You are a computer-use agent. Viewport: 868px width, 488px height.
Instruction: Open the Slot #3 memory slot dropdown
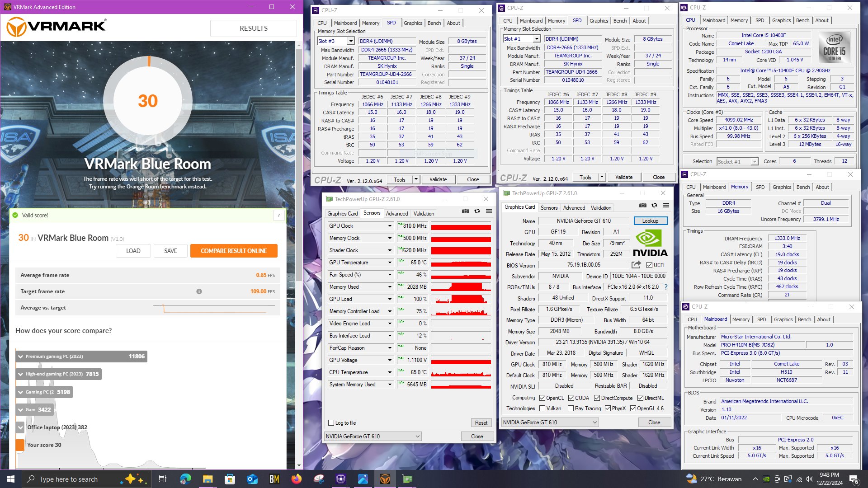[x=351, y=41]
